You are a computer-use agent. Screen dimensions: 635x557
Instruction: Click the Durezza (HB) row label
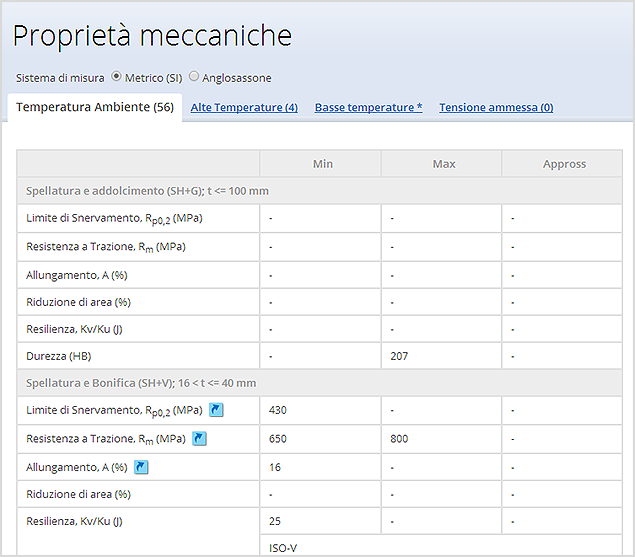pyautogui.click(x=59, y=356)
